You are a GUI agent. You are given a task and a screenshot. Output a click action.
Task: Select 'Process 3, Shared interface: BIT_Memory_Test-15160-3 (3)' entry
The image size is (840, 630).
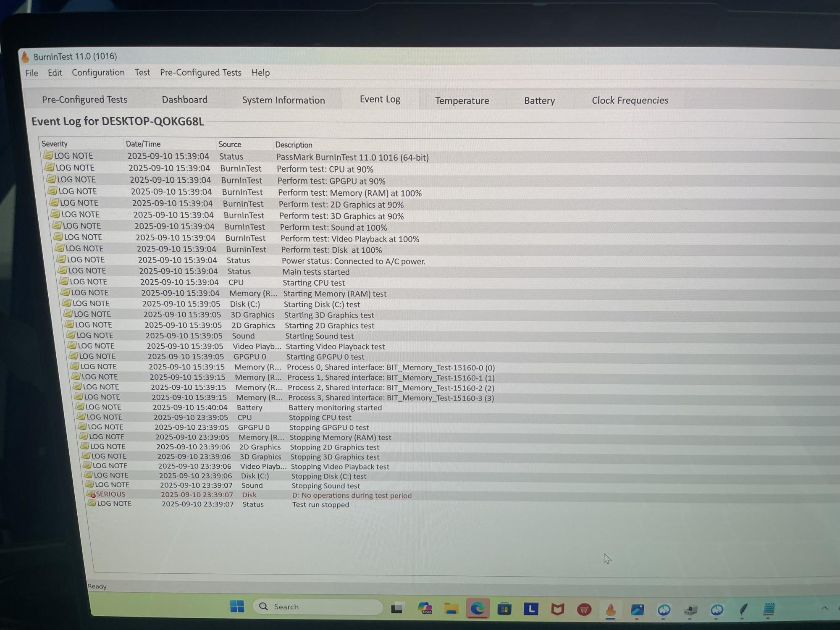[391, 398]
